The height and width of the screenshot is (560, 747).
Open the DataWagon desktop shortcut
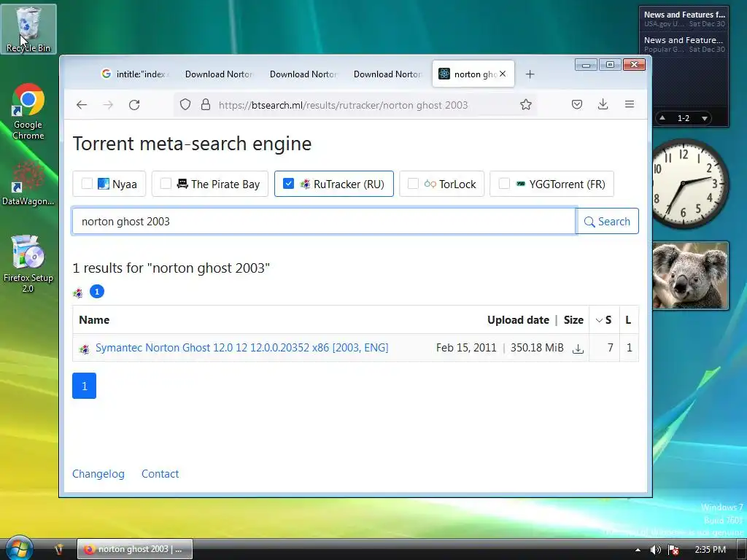click(x=28, y=184)
